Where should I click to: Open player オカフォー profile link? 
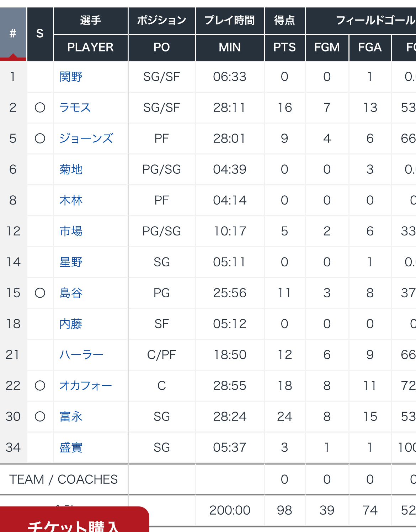pos(86,386)
